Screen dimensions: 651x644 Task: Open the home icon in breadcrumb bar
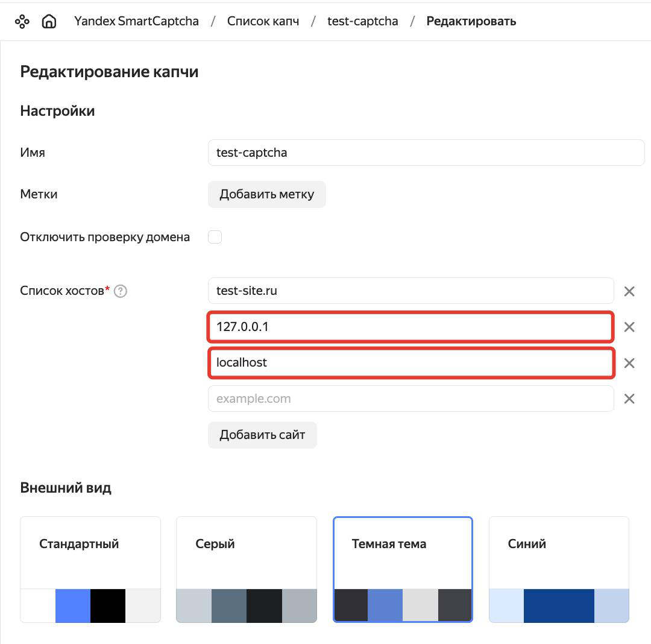pos(49,22)
